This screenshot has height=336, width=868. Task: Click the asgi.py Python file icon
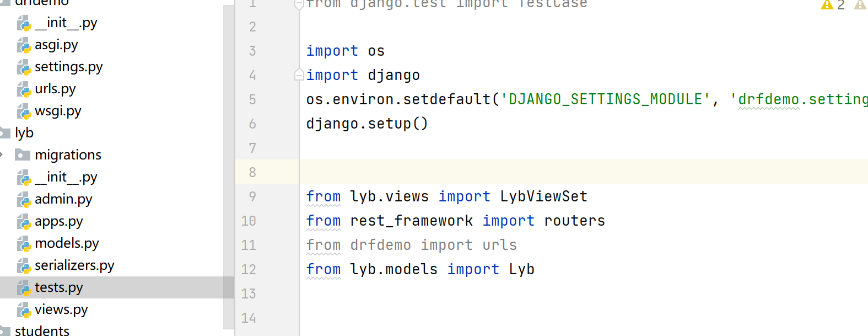point(24,45)
